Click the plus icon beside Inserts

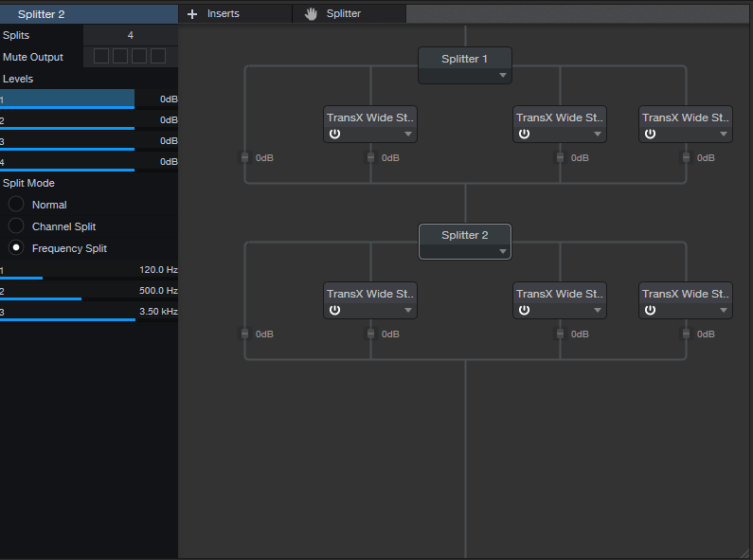point(192,14)
